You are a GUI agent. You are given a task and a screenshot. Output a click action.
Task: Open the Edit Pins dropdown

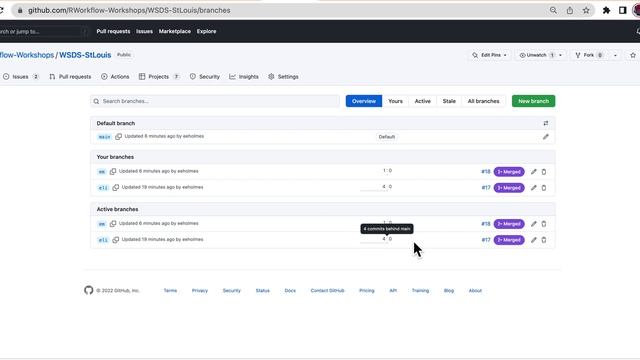[489, 55]
